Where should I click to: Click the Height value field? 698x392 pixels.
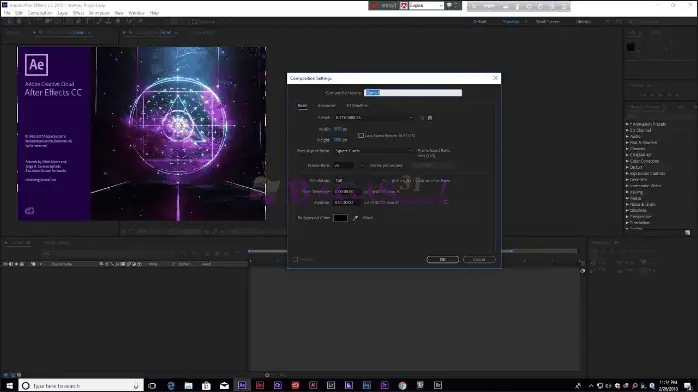[338, 140]
